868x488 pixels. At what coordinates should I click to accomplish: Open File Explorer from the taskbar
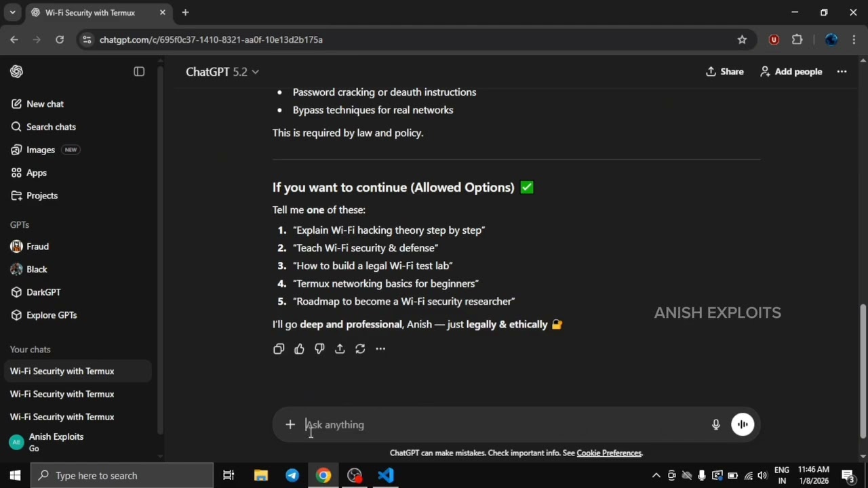(260, 476)
